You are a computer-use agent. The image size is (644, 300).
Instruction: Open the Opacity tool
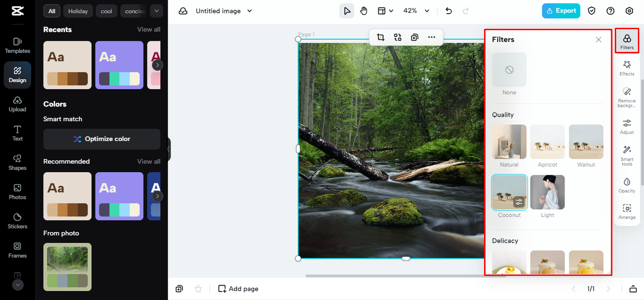pyautogui.click(x=627, y=185)
